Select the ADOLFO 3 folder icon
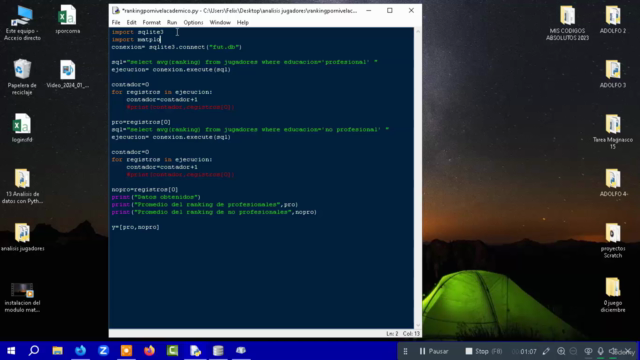Screen dimensions: 640x360 613,74
